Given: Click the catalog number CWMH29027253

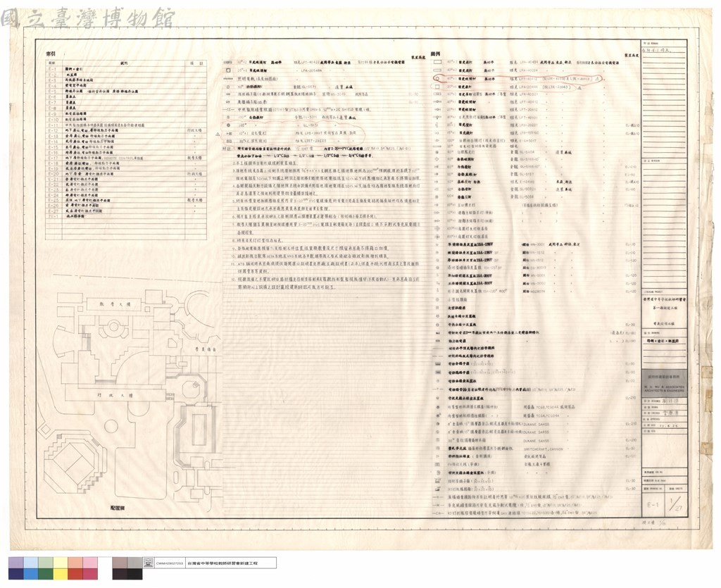Looking at the screenshot, I should pyautogui.click(x=169, y=563).
